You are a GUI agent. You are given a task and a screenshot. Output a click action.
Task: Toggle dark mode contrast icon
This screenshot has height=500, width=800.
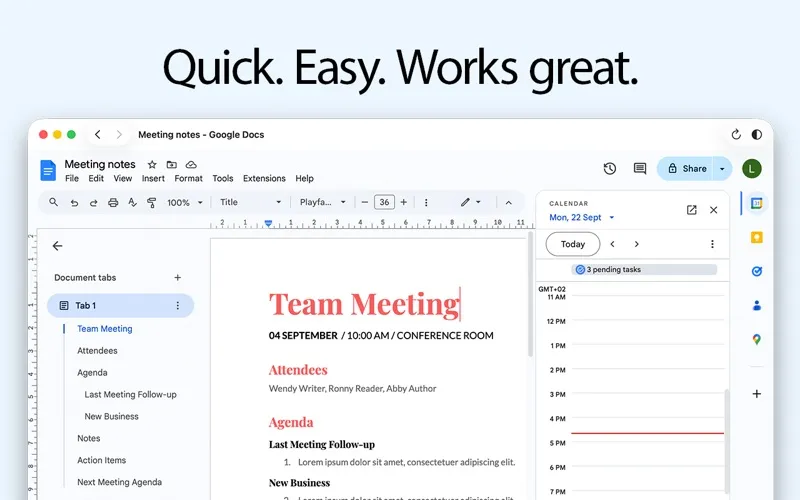(x=757, y=134)
